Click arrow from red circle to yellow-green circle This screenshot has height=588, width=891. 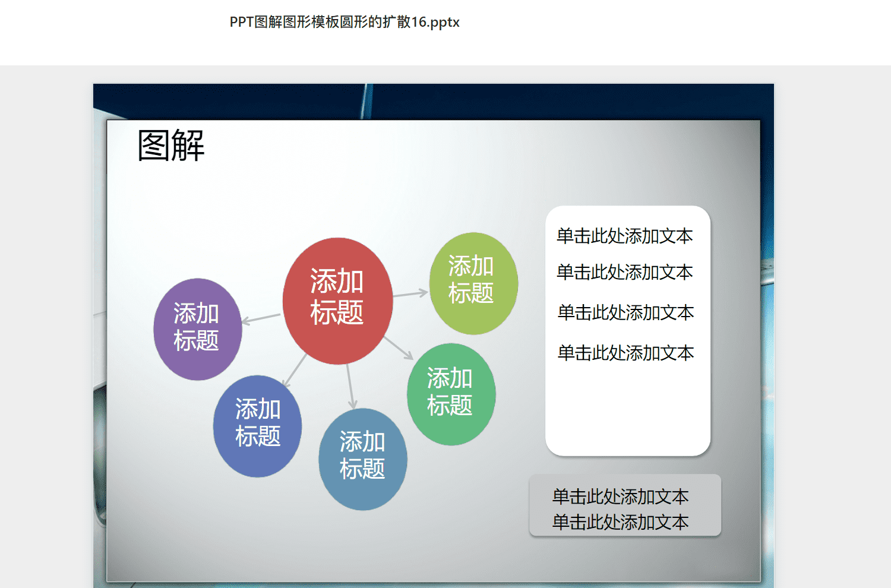[410, 293]
